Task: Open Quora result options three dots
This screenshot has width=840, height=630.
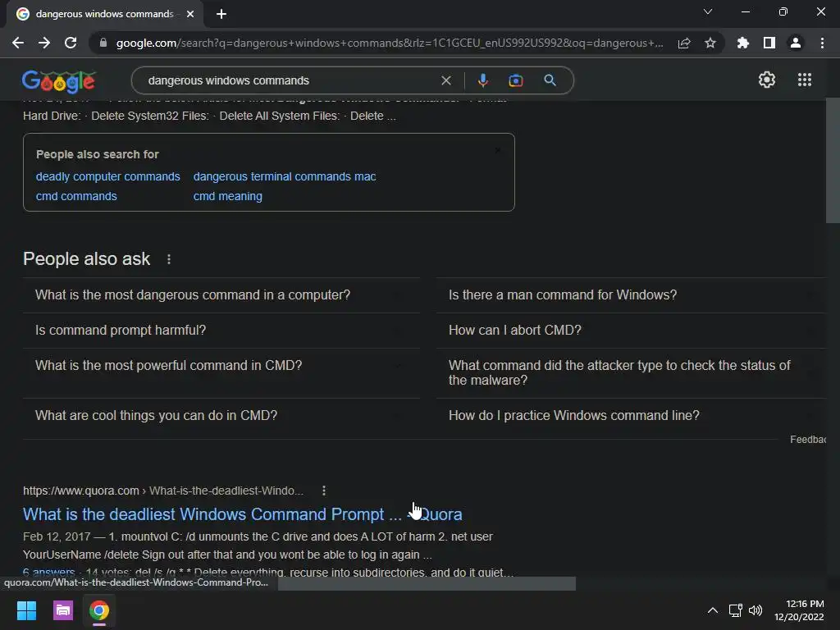Action: (x=323, y=491)
